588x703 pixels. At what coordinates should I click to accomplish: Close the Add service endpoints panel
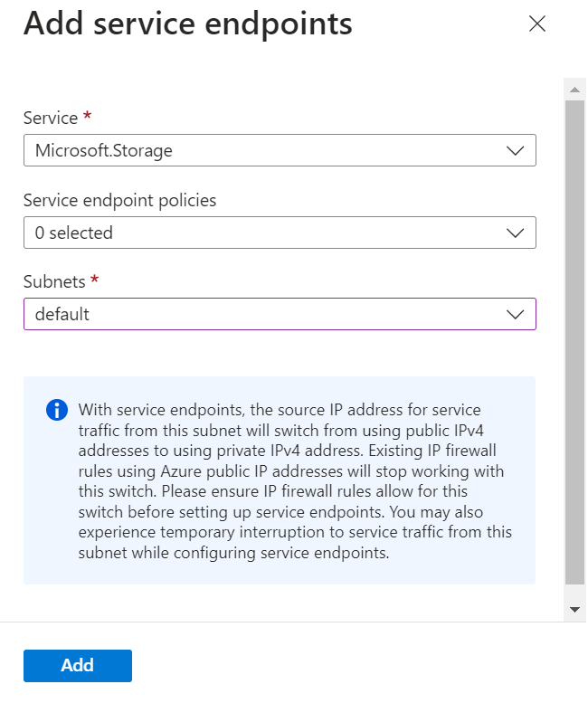tap(537, 24)
